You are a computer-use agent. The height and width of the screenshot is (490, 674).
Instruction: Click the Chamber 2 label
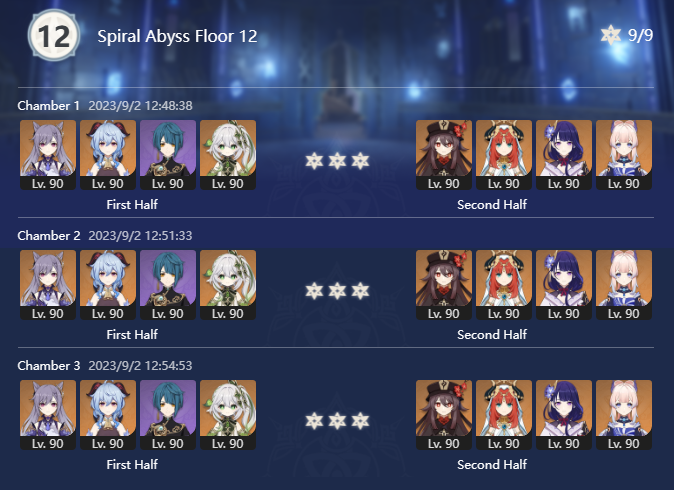pyautogui.click(x=49, y=235)
